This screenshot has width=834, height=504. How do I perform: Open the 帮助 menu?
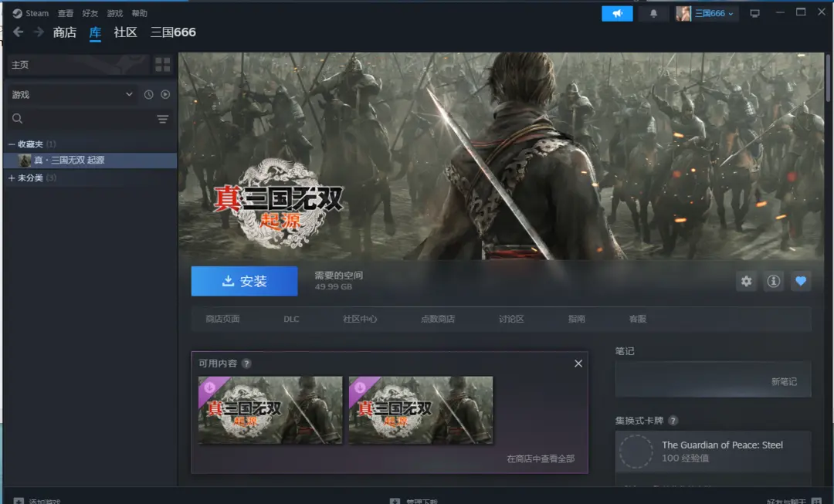click(x=139, y=13)
